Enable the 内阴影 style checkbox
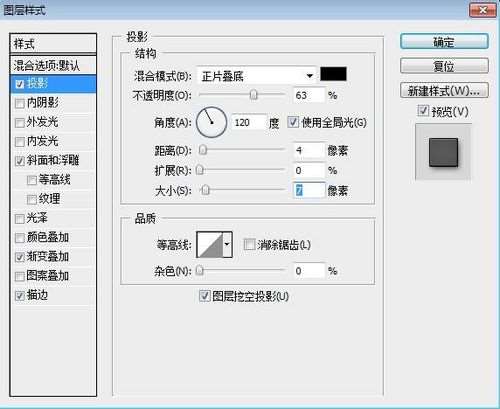This screenshot has width=500, height=409. (x=20, y=103)
